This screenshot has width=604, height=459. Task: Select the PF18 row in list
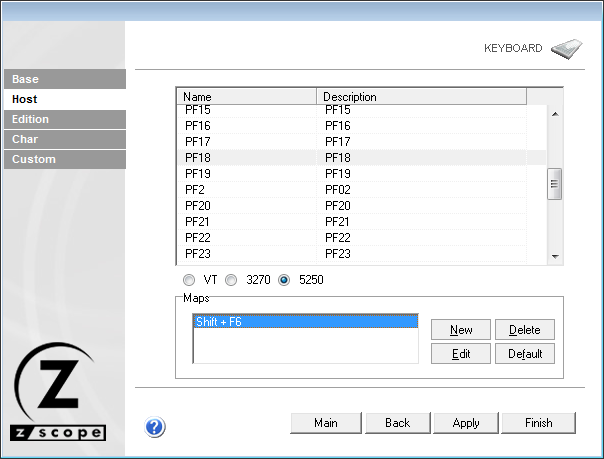coord(361,157)
